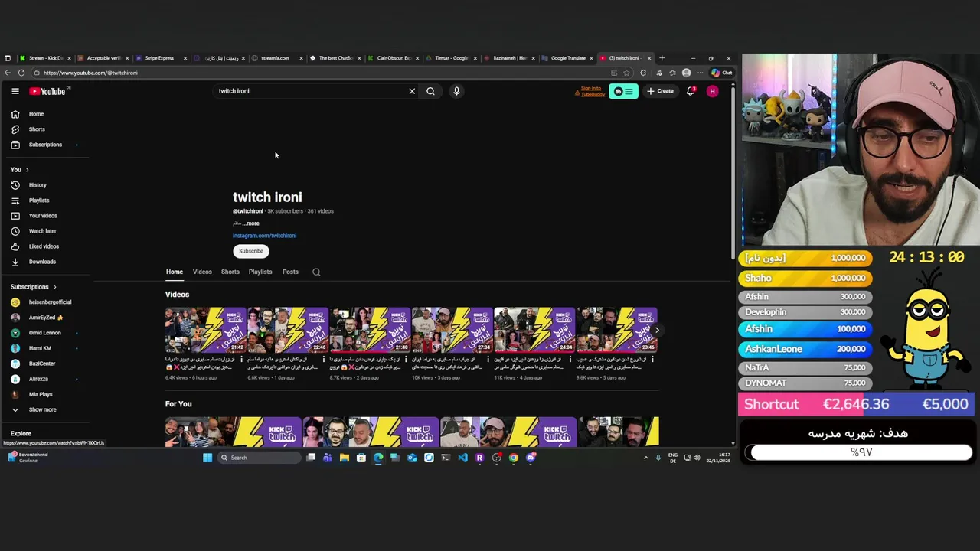980x551 pixels.
Task: Switch to the channel Playlists tab
Action: [260, 272]
